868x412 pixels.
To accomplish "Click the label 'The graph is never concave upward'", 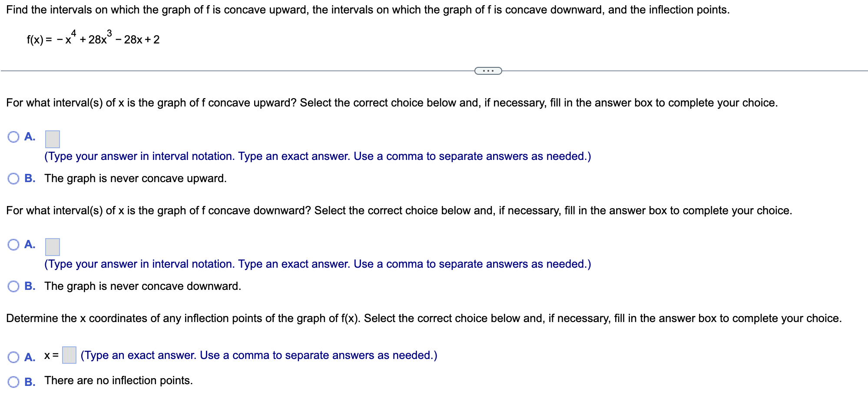I will (135, 178).
